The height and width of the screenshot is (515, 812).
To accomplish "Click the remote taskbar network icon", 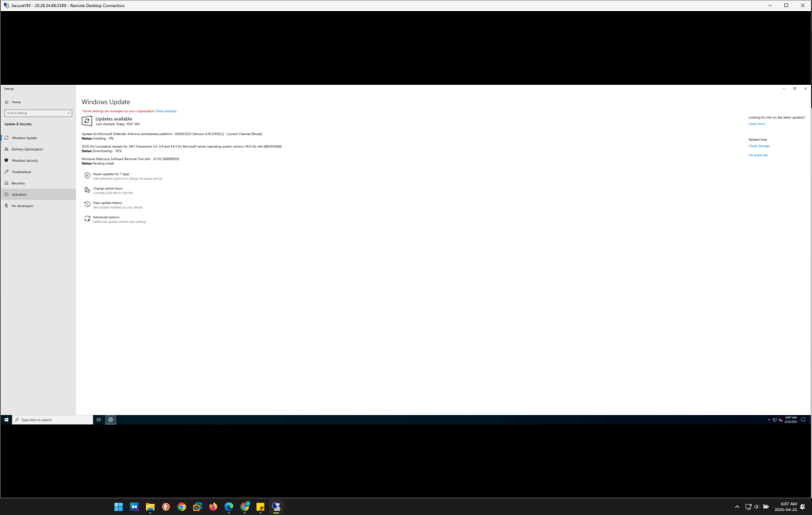I will 775,421.
